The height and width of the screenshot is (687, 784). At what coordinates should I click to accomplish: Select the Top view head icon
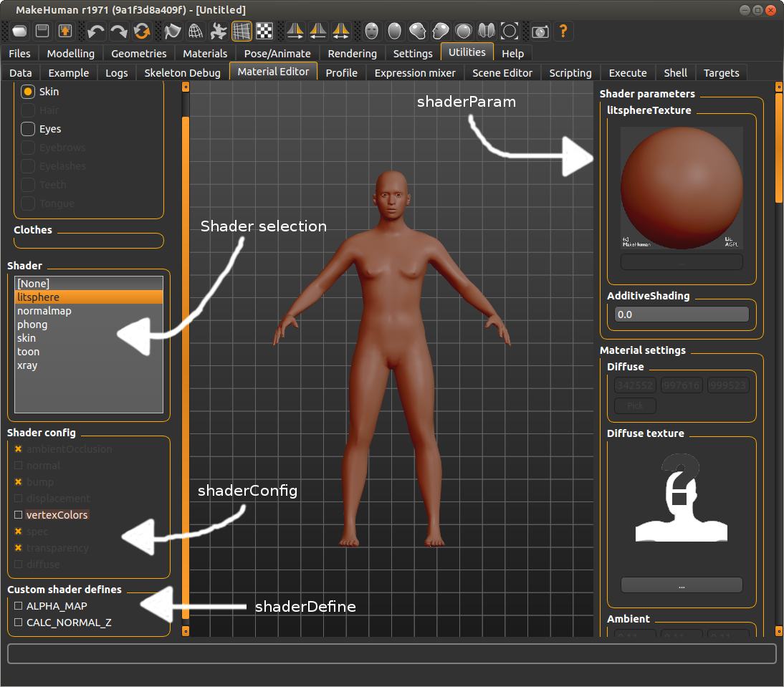[464, 32]
